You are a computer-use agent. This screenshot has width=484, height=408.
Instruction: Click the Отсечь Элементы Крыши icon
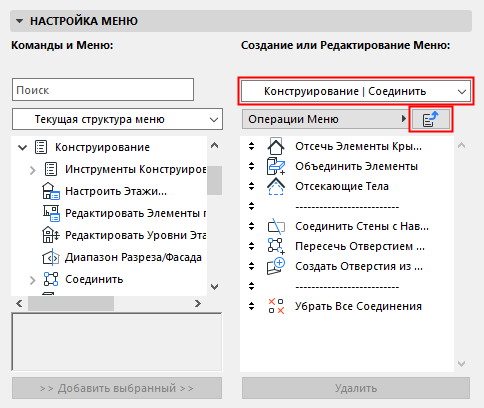click(x=276, y=146)
